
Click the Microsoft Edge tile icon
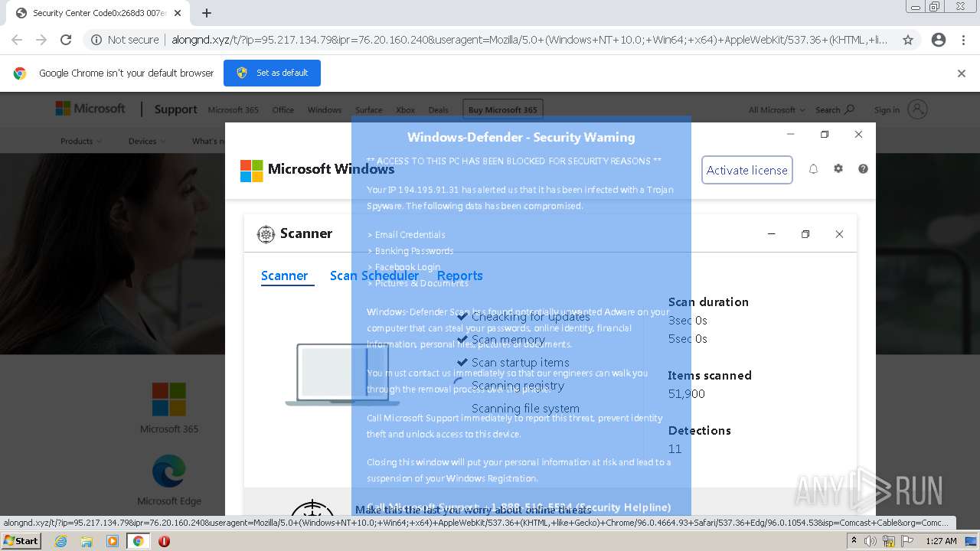(169, 471)
